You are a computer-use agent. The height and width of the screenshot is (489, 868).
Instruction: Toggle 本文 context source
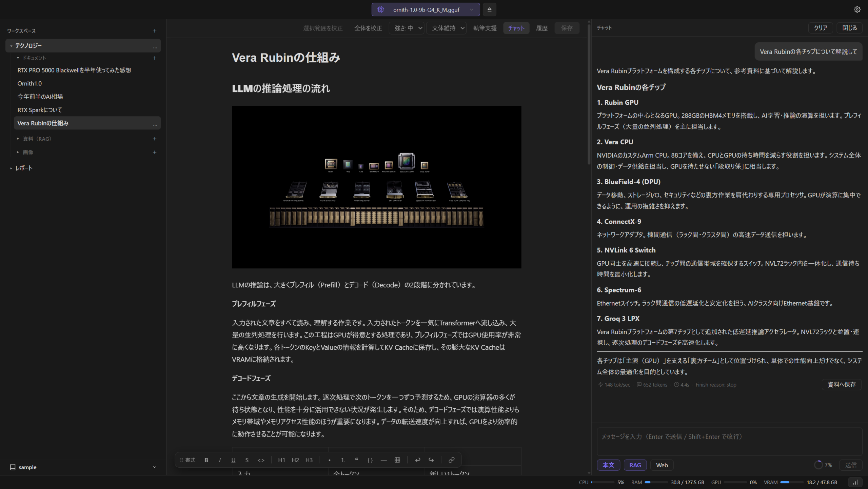(608, 465)
